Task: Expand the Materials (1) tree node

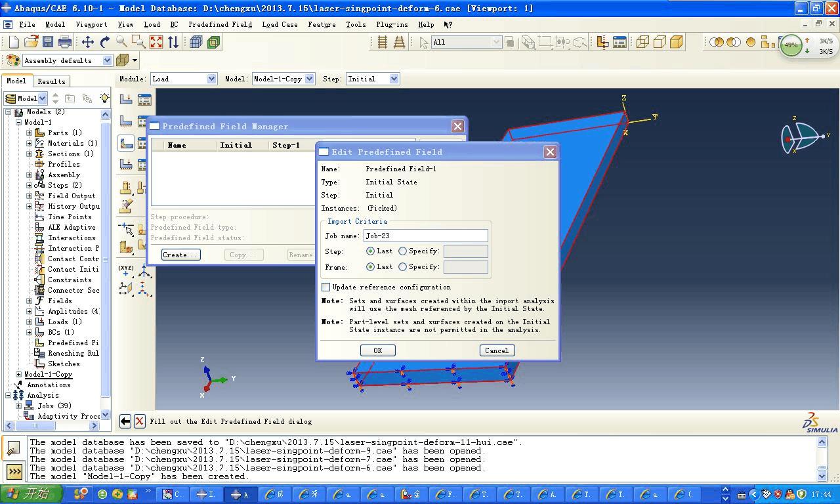Action: (29, 143)
